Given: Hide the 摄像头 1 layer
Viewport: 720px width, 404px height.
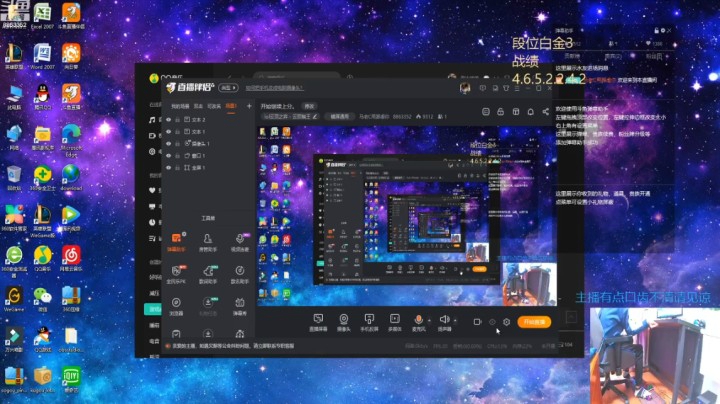Looking at the screenshot, I should [x=169, y=144].
